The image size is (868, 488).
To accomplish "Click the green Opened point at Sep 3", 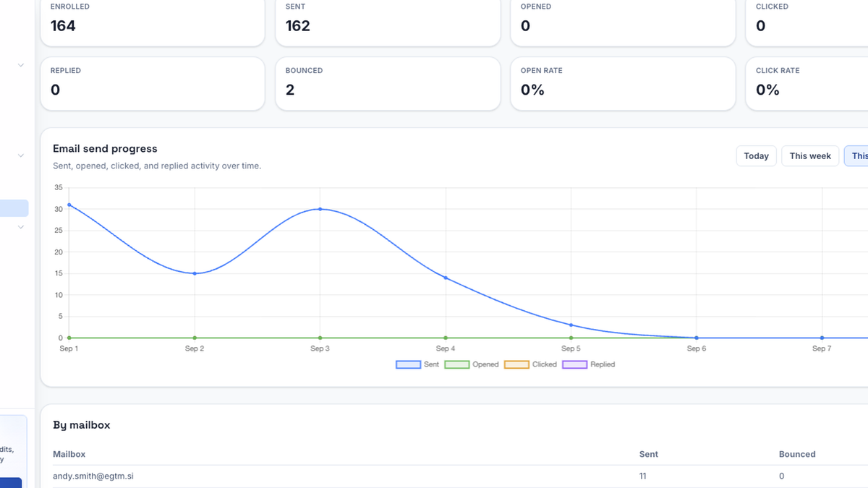I will [x=320, y=338].
